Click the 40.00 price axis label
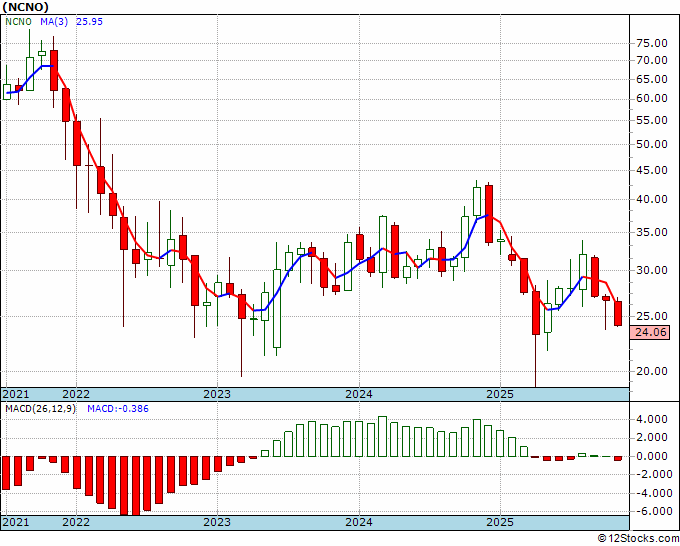 point(652,199)
